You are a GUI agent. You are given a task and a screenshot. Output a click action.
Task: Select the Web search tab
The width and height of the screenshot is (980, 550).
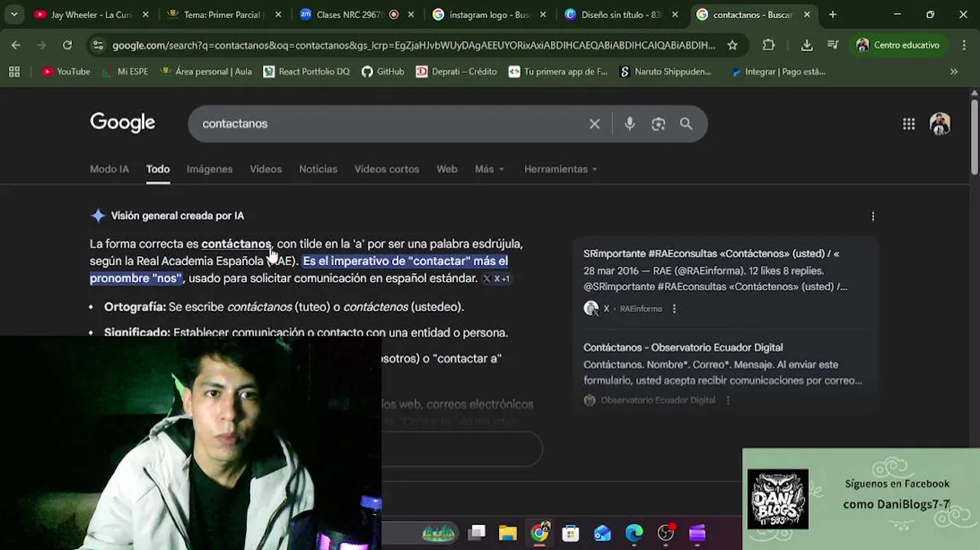click(x=446, y=169)
